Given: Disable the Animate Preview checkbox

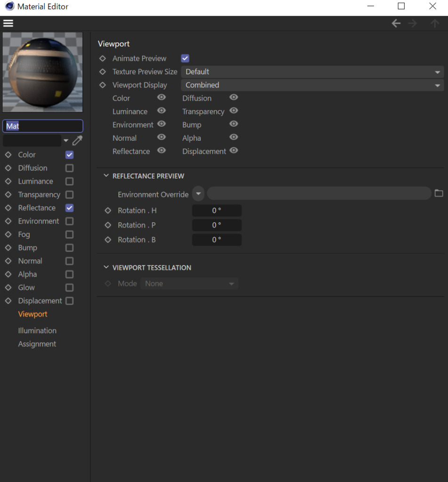Looking at the screenshot, I should click(x=185, y=58).
